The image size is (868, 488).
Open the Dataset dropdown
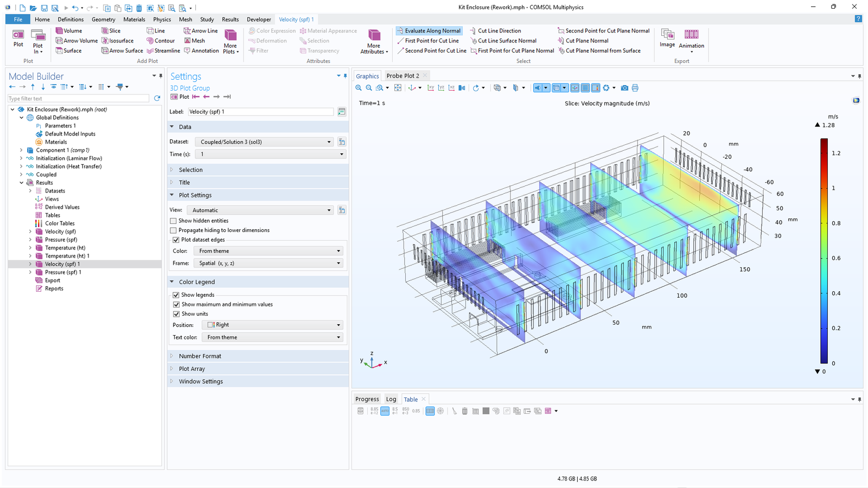(x=264, y=142)
